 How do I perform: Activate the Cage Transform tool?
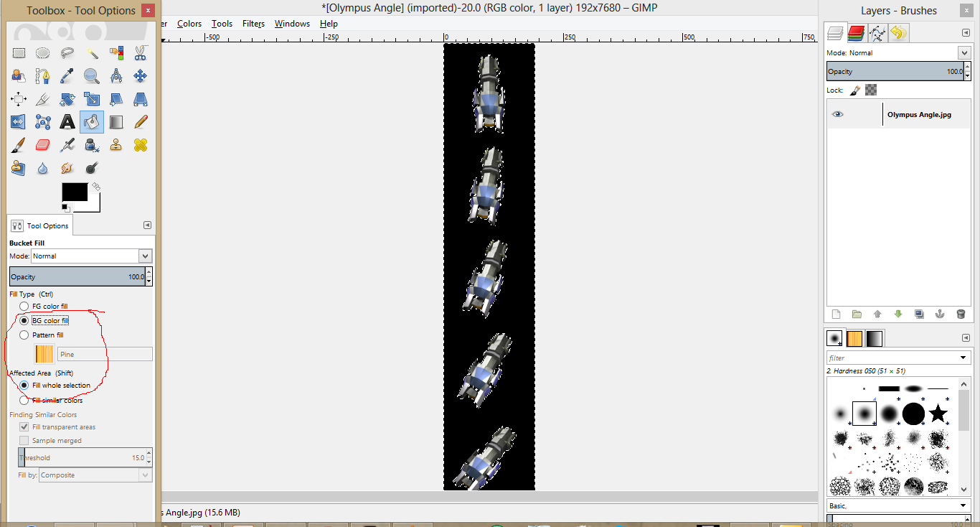pos(43,122)
